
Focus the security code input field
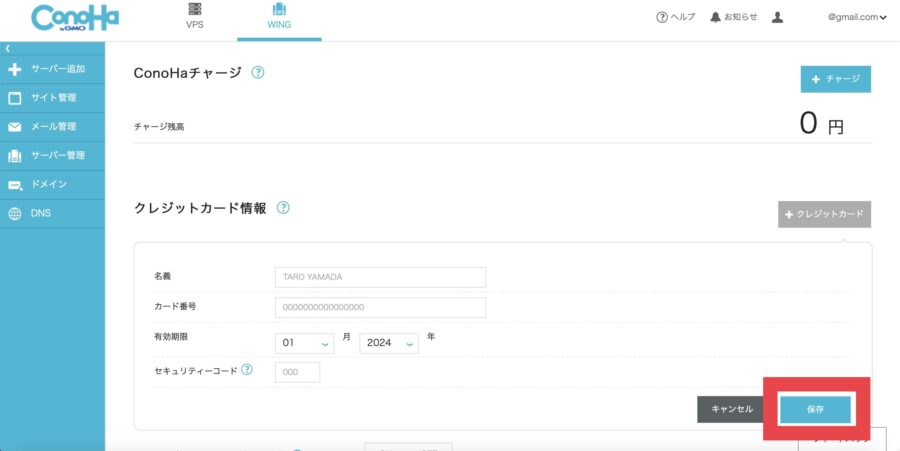tap(297, 372)
